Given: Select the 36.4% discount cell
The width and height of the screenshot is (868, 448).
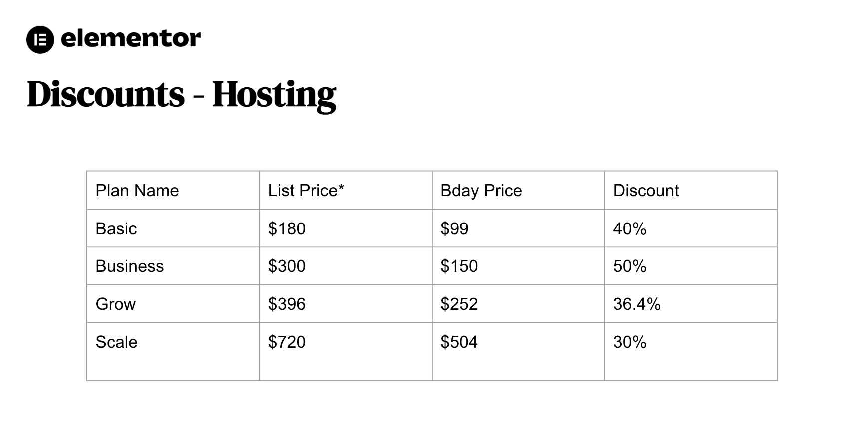Looking at the screenshot, I should pyautogui.click(x=691, y=304).
